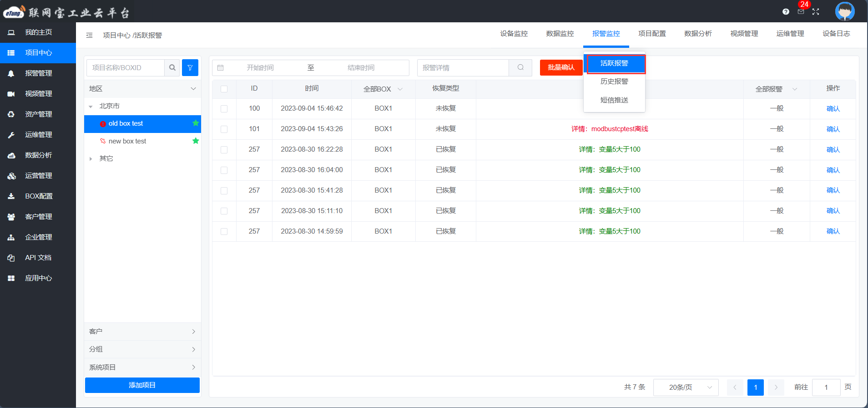Viewport: 868px width, 408px height.
Task: Switch to the 设备监控 tab
Action: pos(514,34)
